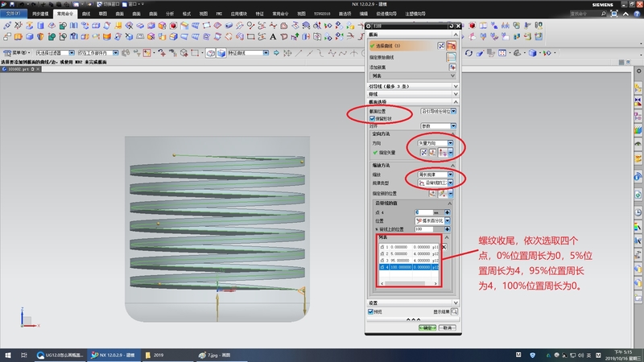Toggle the 预览 preview checkbox
The image size is (644, 362).
click(372, 311)
